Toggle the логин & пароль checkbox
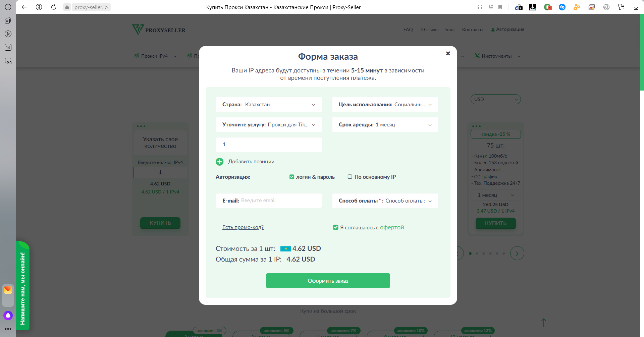644x337 pixels. (x=292, y=177)
